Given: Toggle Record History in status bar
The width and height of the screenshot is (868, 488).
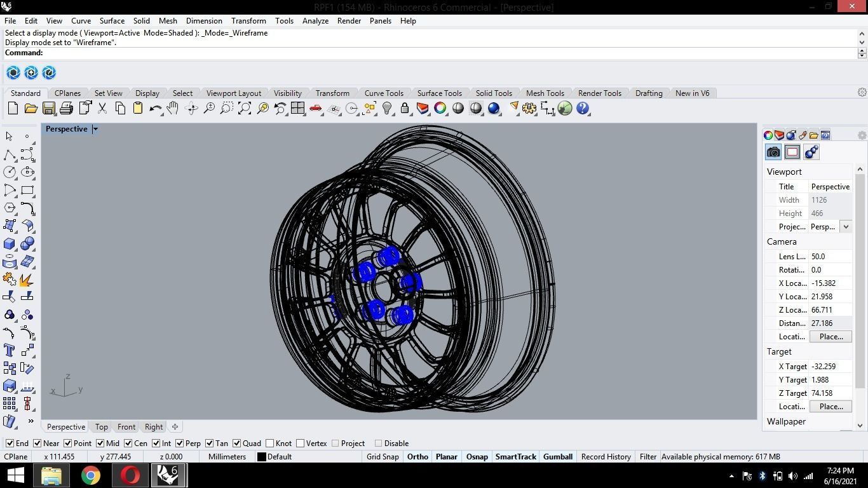Looking at the screenshot, I should pyautogui.click(x=606, y=457).
